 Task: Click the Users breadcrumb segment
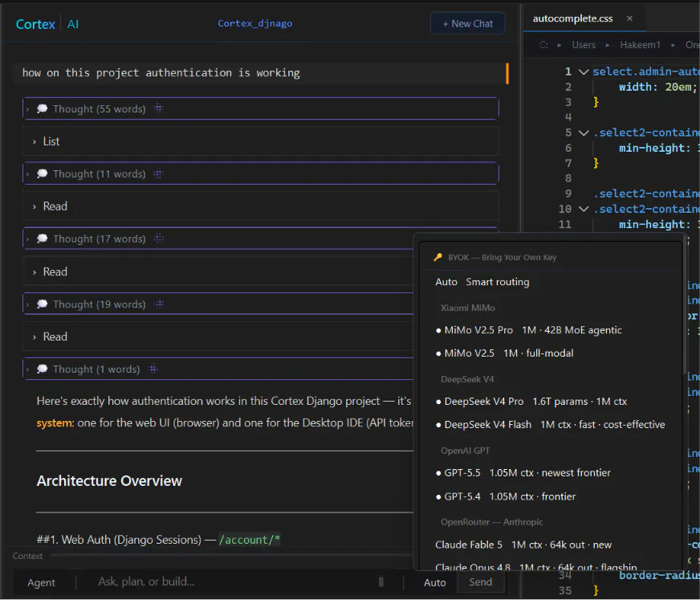point(584,45)
